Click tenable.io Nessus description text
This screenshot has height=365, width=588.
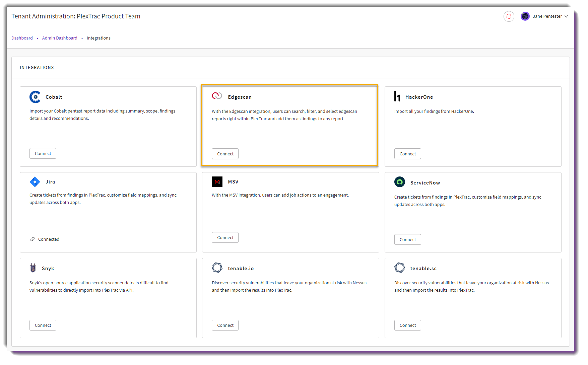(289, 286)
